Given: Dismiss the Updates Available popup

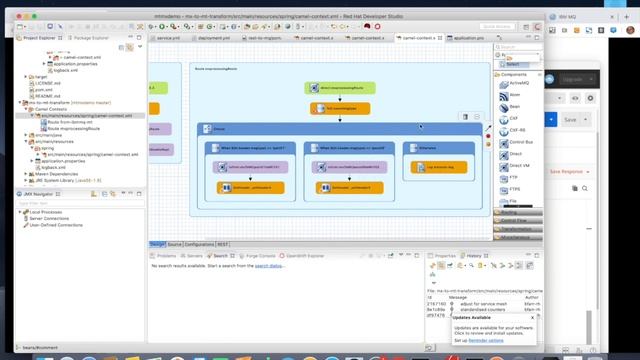Looking at the screenshot, I should pyautogui.click(x=532, y=318).
